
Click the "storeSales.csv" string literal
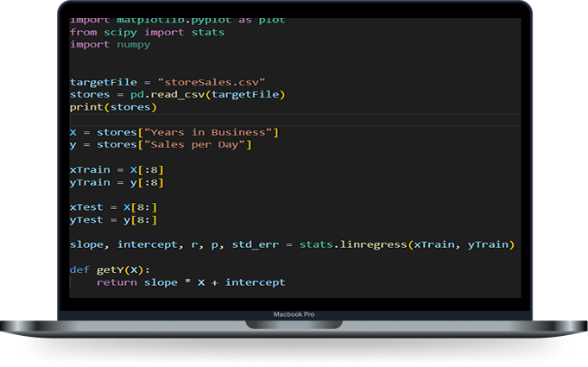[x=211, y=82]
